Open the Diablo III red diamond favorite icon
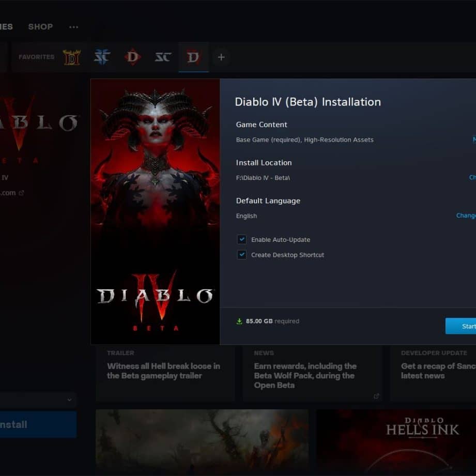 coord(133,57)
